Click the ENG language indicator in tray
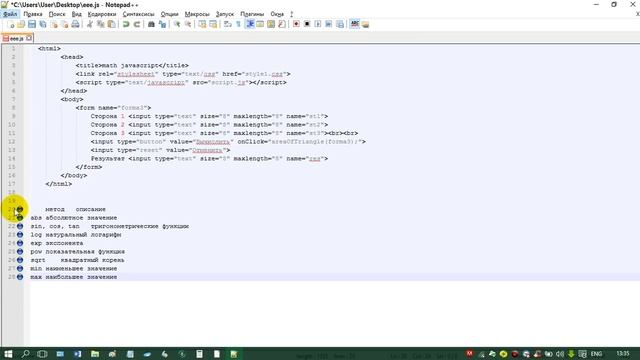640x360 pixels. pos(596,354)
